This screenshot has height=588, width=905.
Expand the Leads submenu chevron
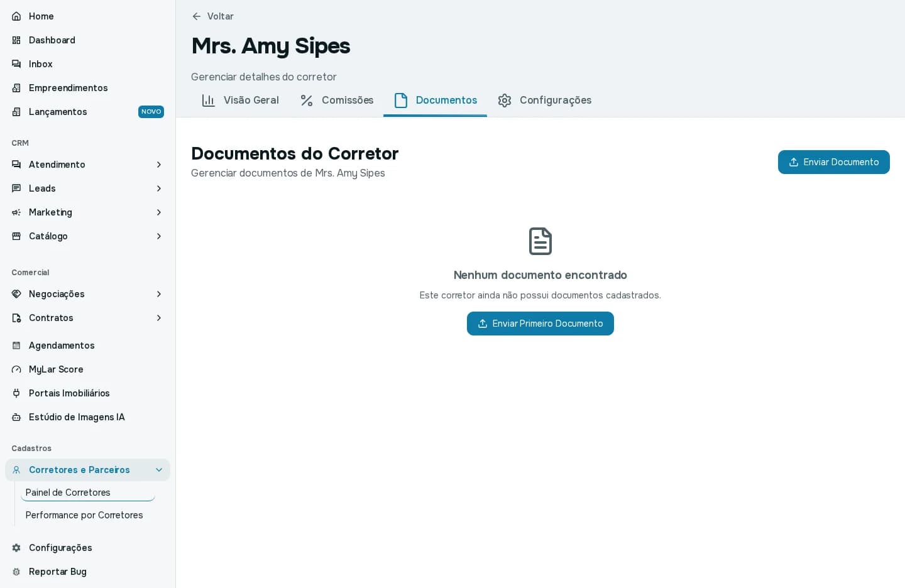[x=159, y=188]
